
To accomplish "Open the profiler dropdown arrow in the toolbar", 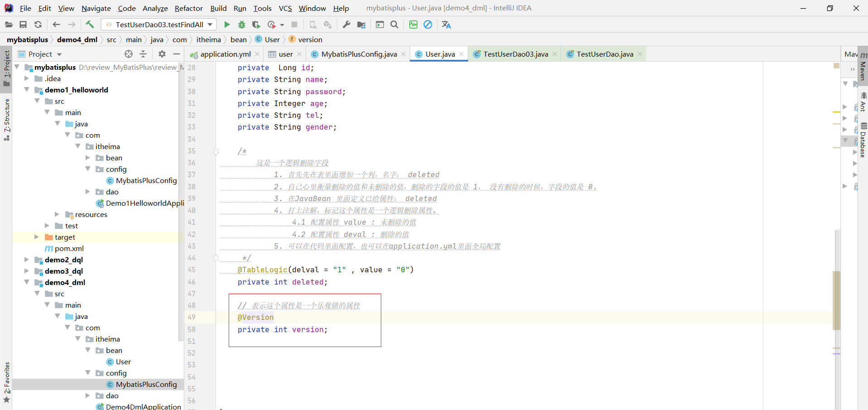I will (x=282, y=25).
